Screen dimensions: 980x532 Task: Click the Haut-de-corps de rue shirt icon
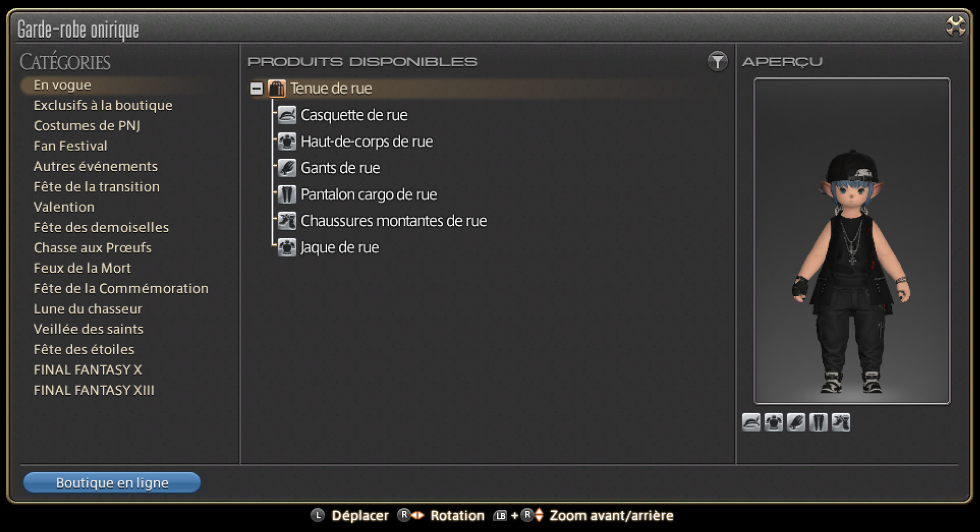(x=287, y=141)
